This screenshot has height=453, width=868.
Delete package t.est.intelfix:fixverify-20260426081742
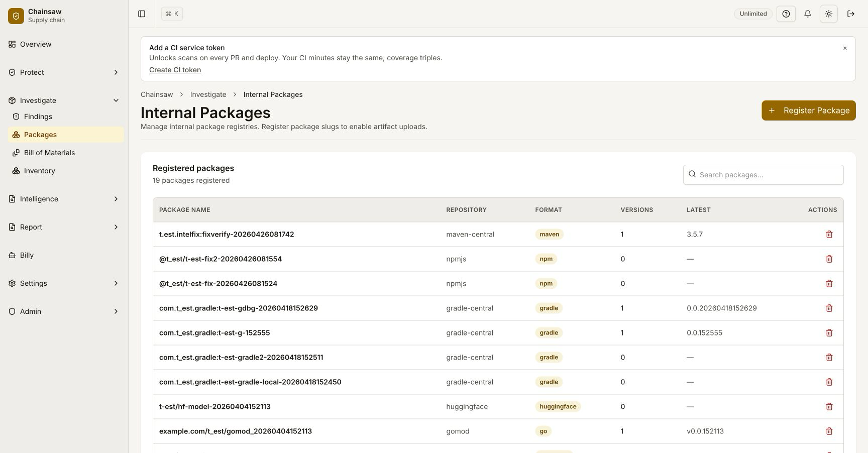click(829, 235)
